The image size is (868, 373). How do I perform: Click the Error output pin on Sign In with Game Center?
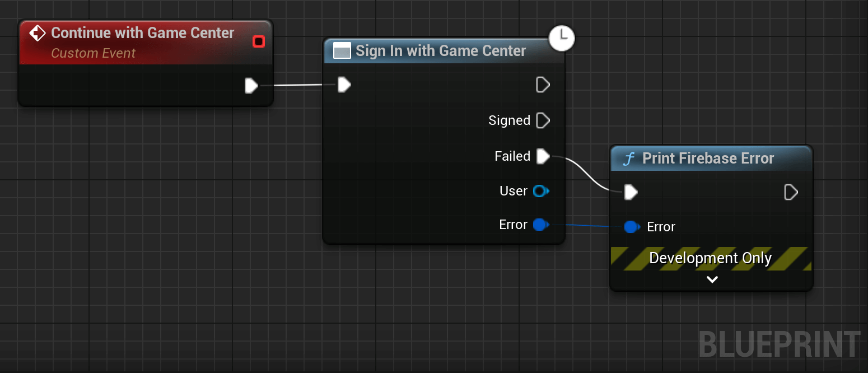click(540, 225)
